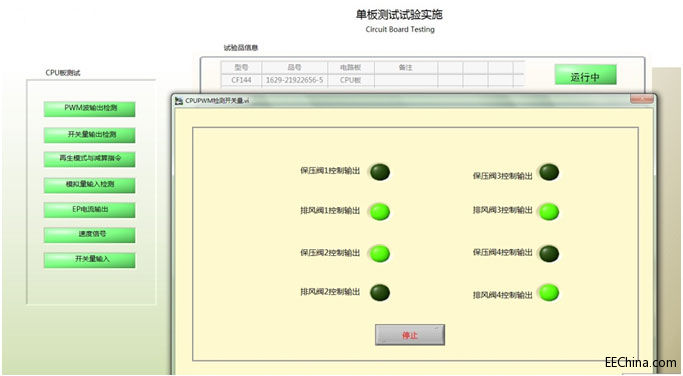
Task: Click the VI icon in dialog title bar
Action: coord(179,101)
